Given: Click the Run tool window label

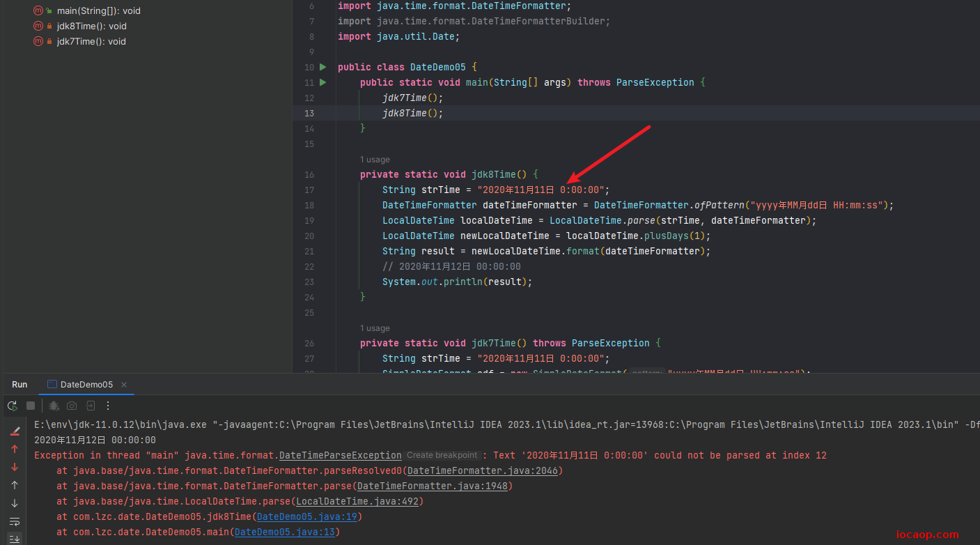Looking at the screenshot, I should (20, 384).
